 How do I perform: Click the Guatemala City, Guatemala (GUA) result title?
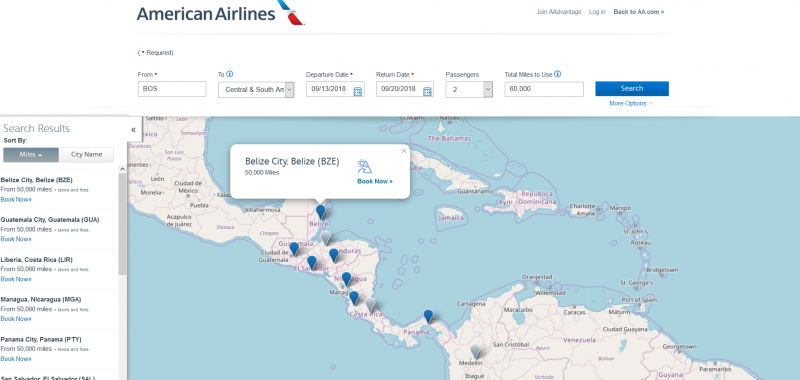point(50,220)
